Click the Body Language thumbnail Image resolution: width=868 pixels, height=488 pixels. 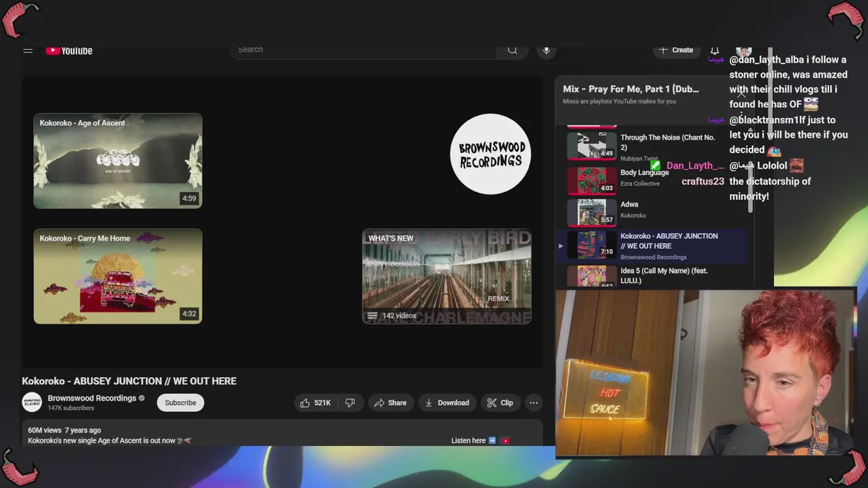[x=592, y=180]
